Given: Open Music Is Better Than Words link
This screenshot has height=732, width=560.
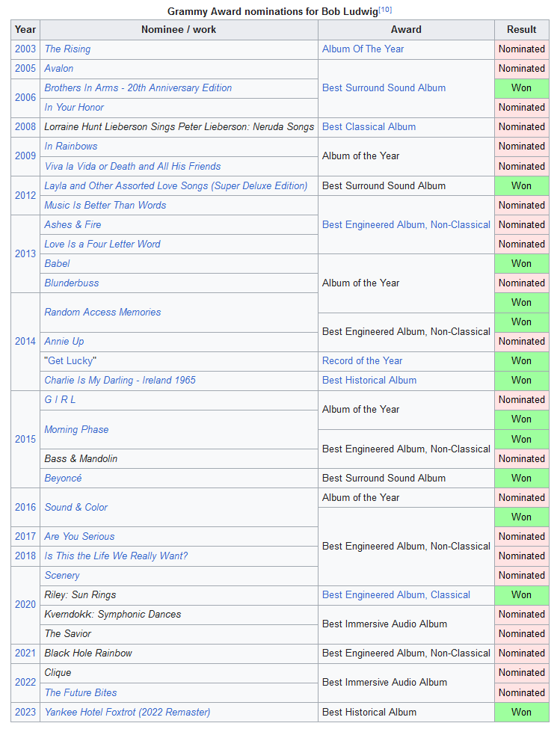Looking at the screenshot, I should click(105, 206).
